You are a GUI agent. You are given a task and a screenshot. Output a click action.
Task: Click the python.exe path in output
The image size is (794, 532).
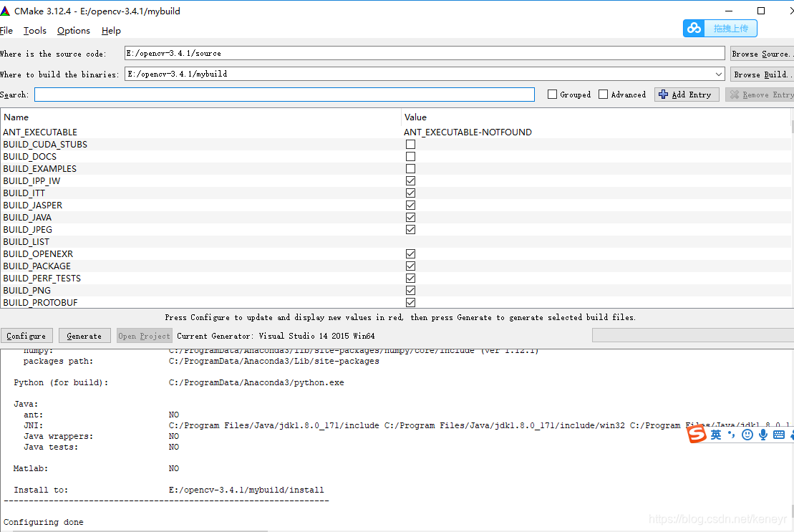point(256,382)
